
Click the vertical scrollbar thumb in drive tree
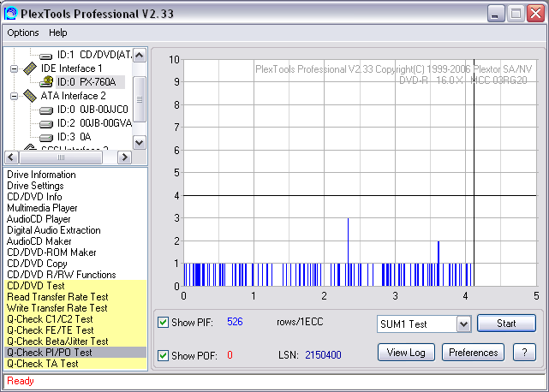point(140,99)
